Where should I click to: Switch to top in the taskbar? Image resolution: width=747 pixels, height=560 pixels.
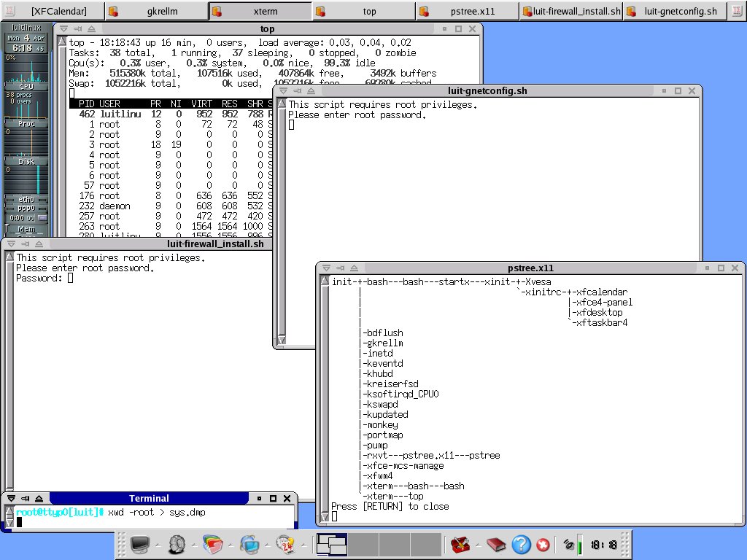(364, 11)
